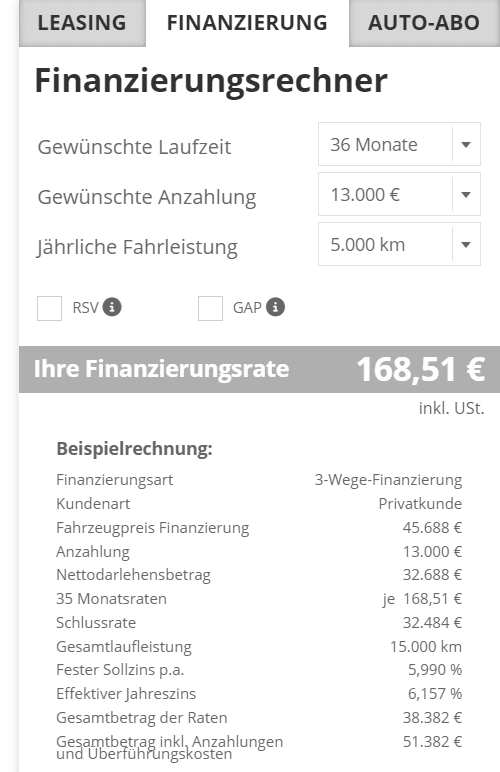Switch to the Auto-Abo tab
The image size is (500, 772).
click(x=424, y=23)
